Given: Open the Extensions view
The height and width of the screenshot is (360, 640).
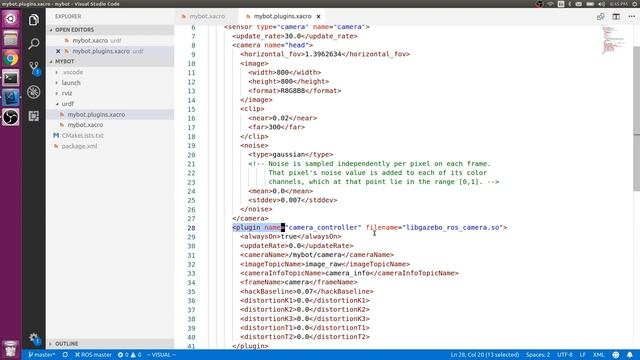Looking at the screenshot, I should (34, 116).
